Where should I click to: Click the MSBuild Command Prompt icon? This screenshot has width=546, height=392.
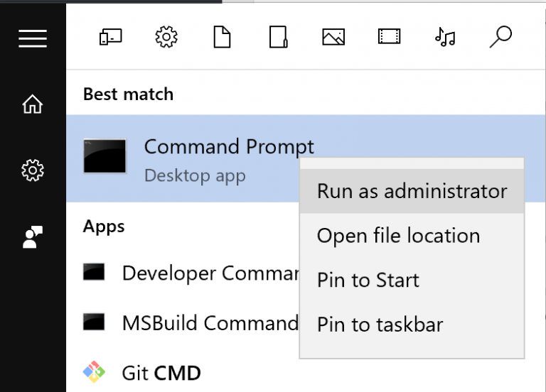pyautogui.click(x=94, y=322)
